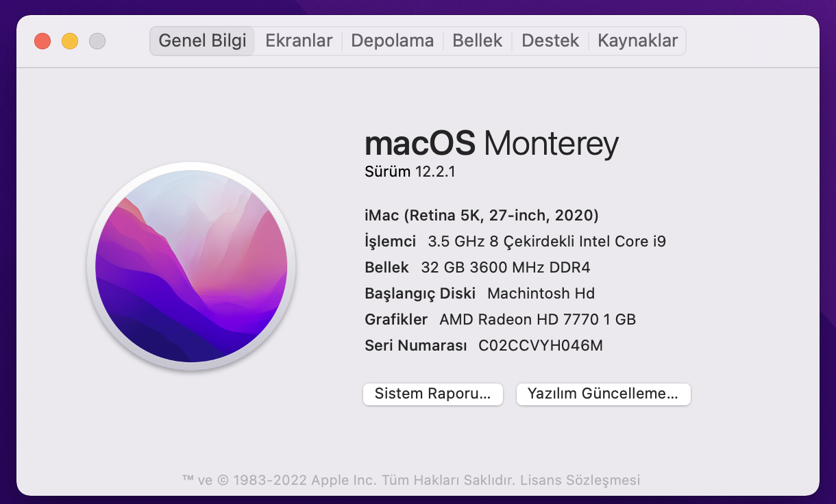Open the Lisans Sözleşmesi link

pyautogui.click(x=580, y=480)
